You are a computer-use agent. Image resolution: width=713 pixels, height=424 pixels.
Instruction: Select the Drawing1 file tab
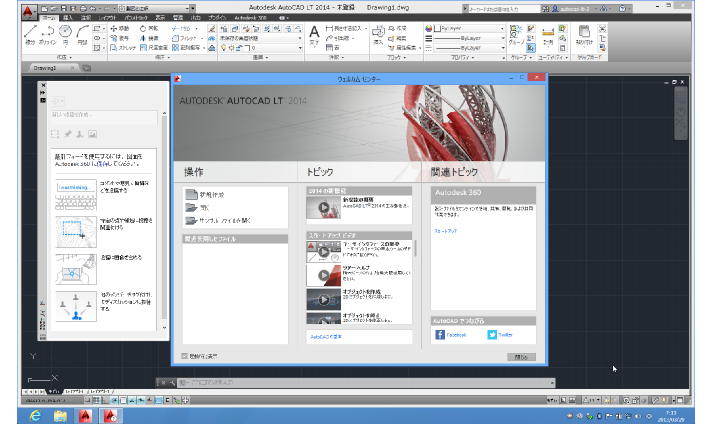[46, 68]
